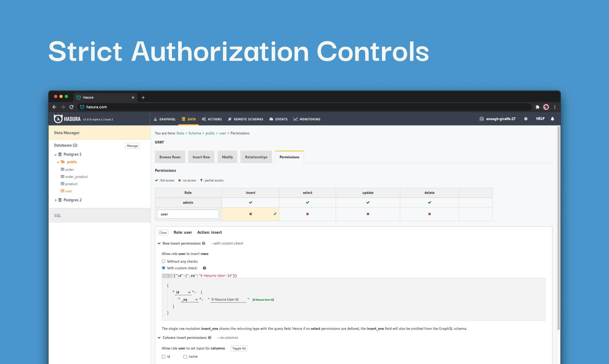Open the _eq operator dropdown
609x364 pixels.
click(x=190, y=300)
